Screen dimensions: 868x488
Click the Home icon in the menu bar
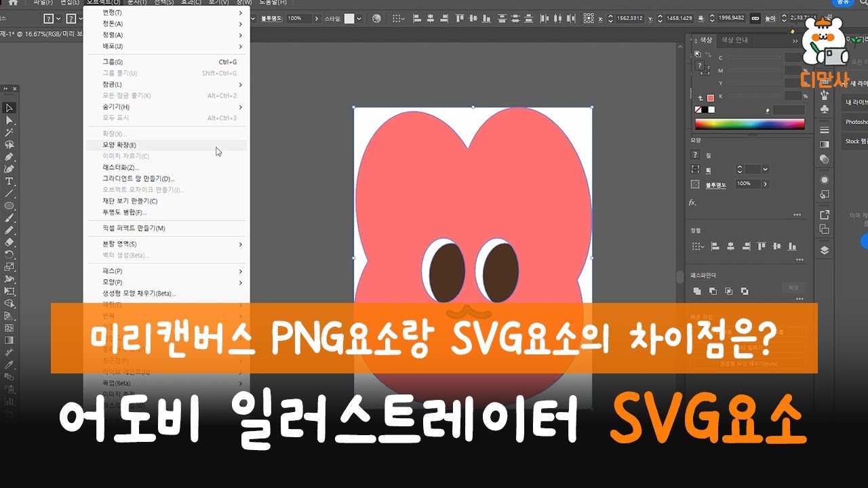point(12,3)
